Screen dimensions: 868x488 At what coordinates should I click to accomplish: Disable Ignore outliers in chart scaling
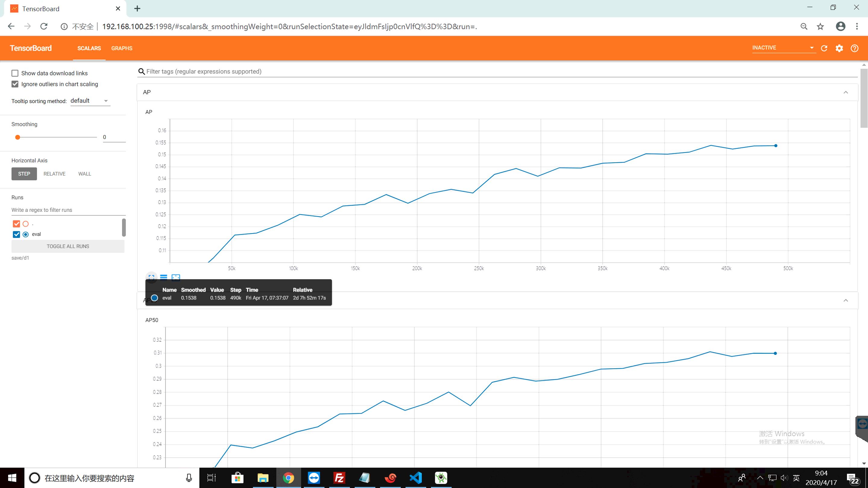pyautogui.click(x=15, y=84)
